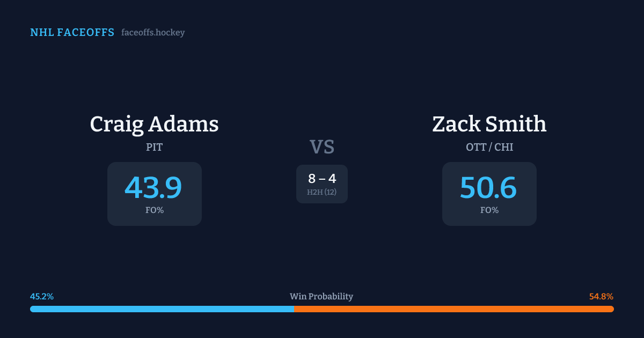Click the OTT team abbreviation
This screenshot has width=644, height=338.
[476, 147]
